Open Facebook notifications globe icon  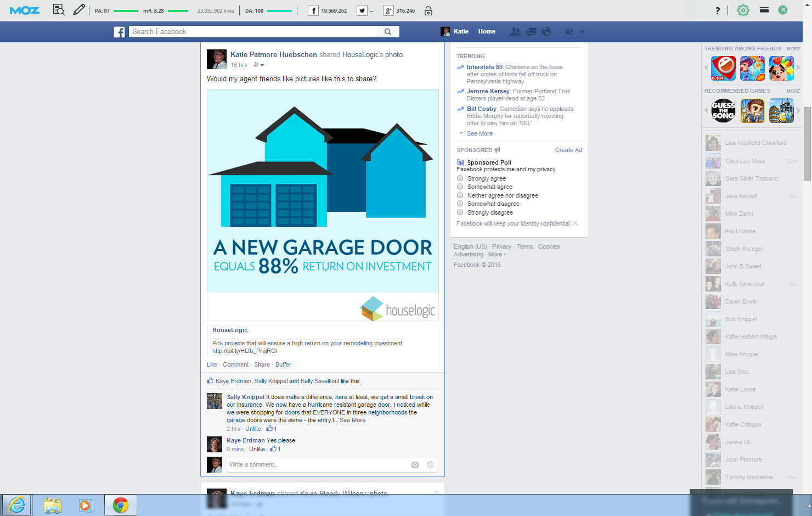[x=546, y=32]
